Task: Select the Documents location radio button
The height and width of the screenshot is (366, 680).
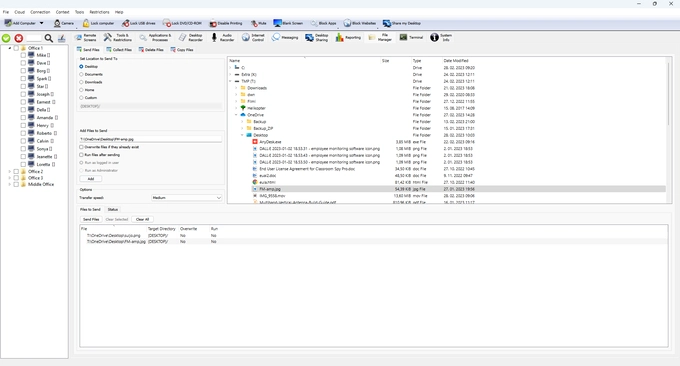Action: [x=81, y=75]
